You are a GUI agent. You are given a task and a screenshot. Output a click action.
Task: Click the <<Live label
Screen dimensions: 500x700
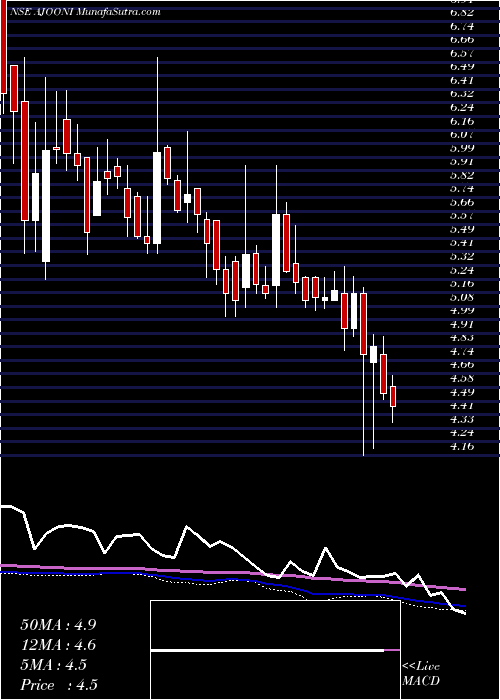(421, 667)
